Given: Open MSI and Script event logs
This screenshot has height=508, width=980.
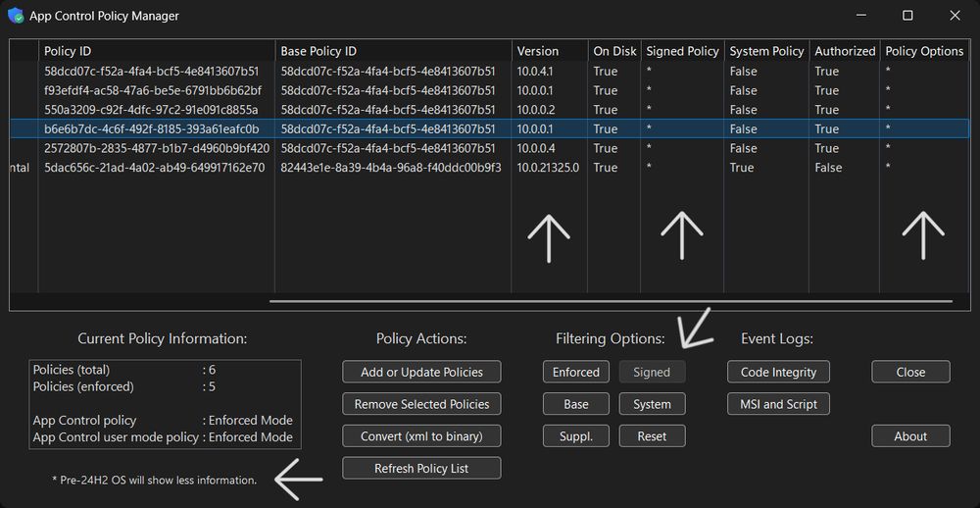Looking at the screenshot, I should click(x=778, y=404).
